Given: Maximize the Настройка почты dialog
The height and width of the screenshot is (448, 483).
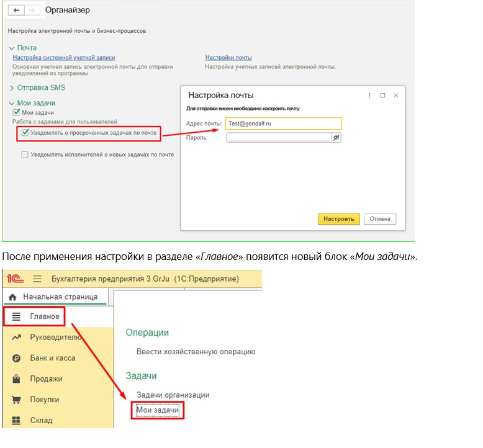Looking at the screenshot, I should click(383, 96).
